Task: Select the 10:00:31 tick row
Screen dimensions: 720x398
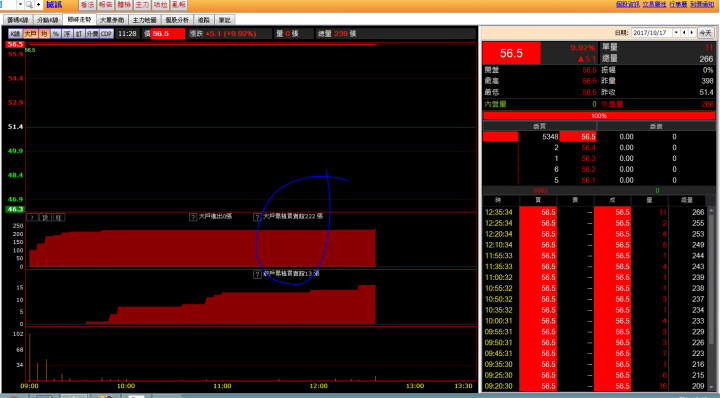Action: pyautogui.click(x=595, y=321)
